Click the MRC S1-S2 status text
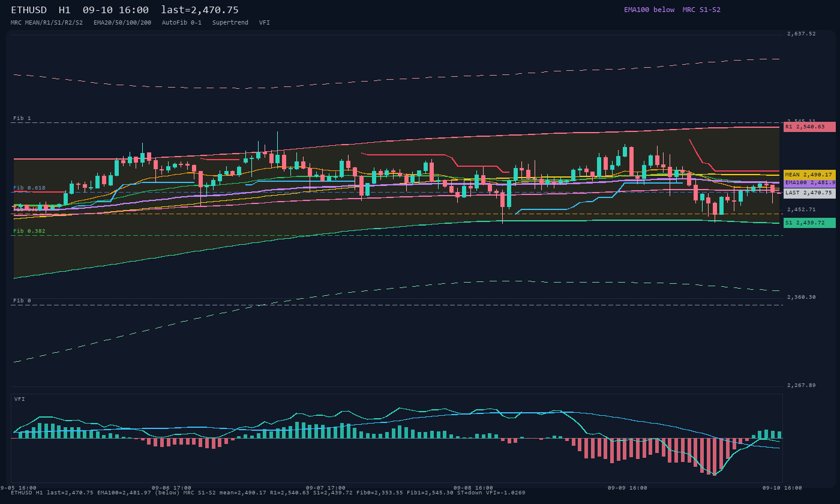This screenshot has width=840, height=504. pos(701,10)
